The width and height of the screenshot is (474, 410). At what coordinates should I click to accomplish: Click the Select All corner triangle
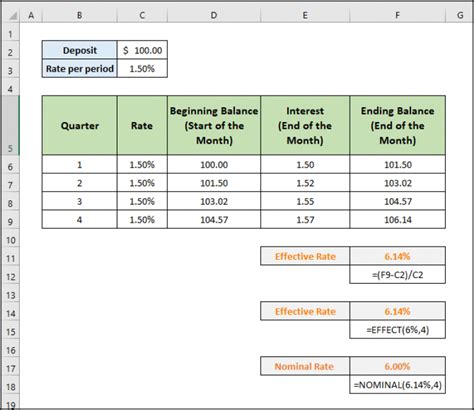[11, 15]
